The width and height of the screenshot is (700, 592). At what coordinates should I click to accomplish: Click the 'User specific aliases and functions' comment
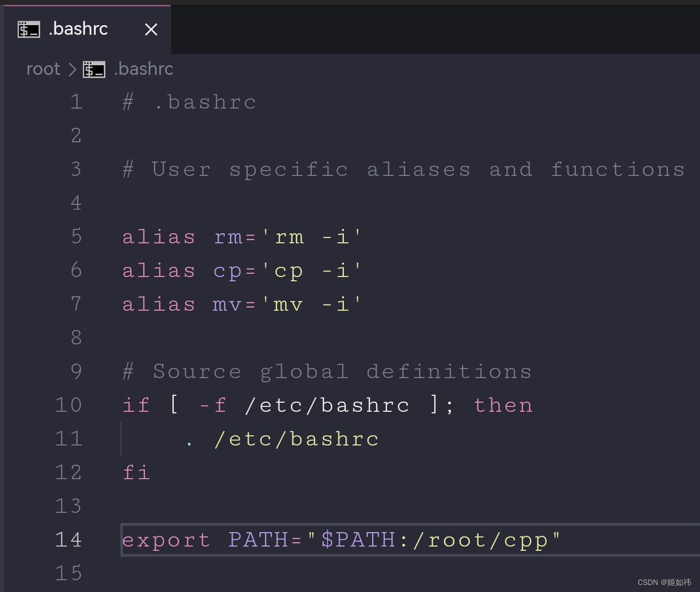418,170
